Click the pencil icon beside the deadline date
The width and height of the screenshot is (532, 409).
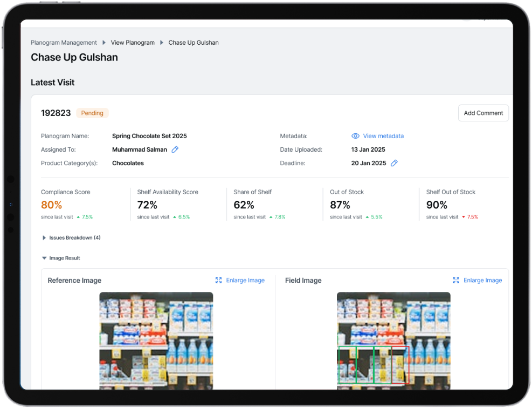click(394, 163)
